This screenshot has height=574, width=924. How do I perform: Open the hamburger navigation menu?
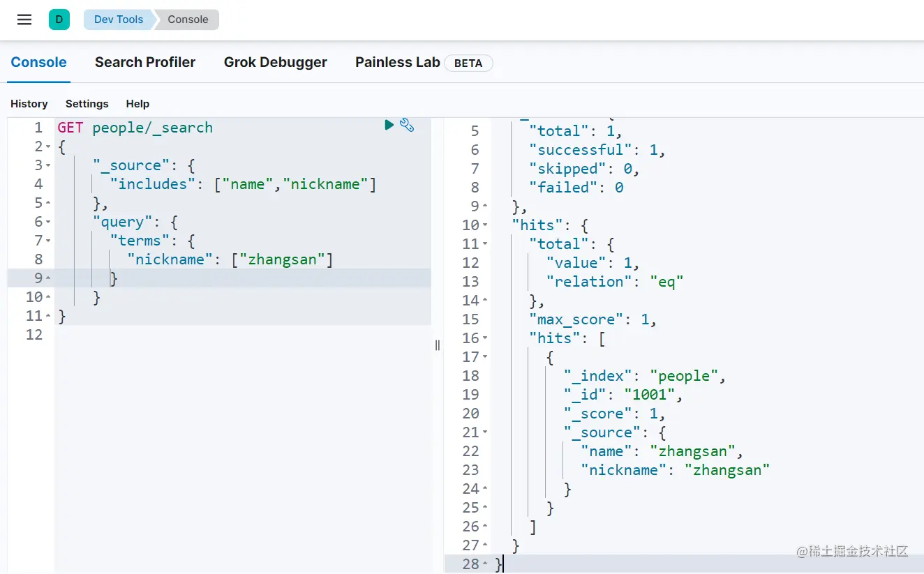coord(24,20)
